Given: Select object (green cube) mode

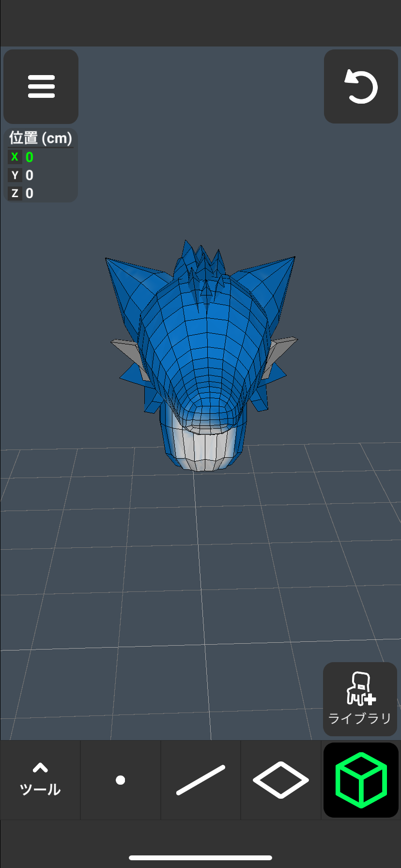Looking at the screenshot, I should 361,780.
